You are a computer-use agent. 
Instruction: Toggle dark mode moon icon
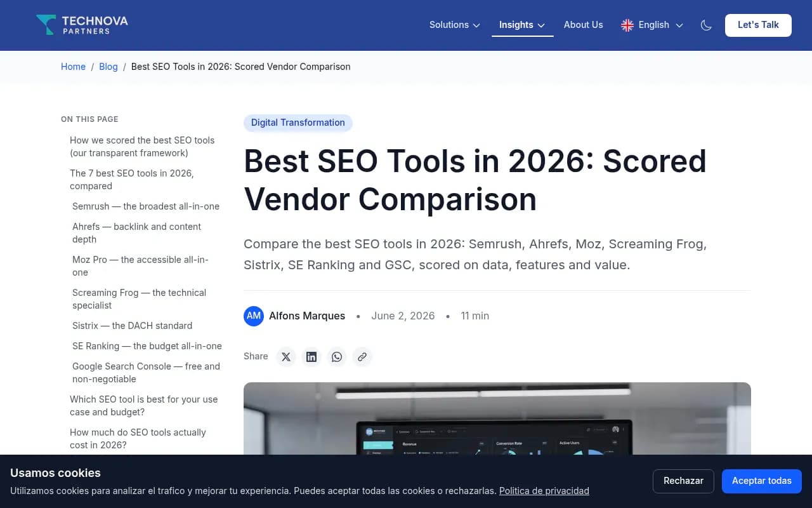pos(706,25)
